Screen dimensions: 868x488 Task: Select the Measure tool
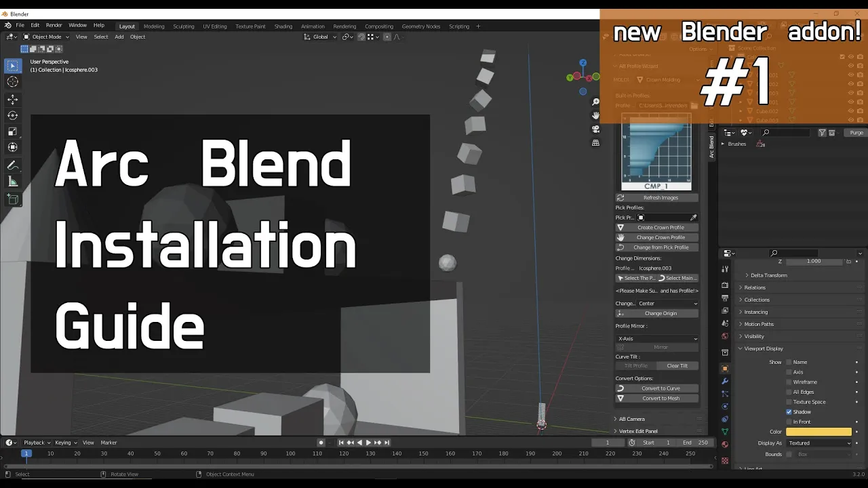12,182
